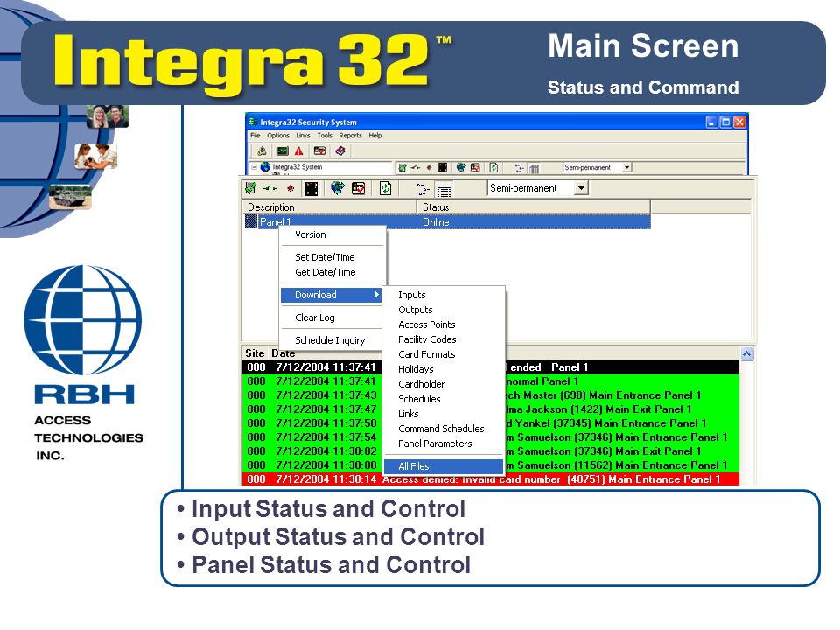Click the globe arrow icon in enlarged toolbar

(337, 188)
